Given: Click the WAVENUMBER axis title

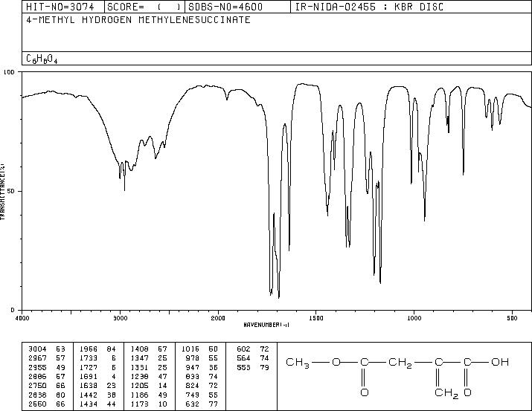Looking at the screenshot, I should coord(266,325).
